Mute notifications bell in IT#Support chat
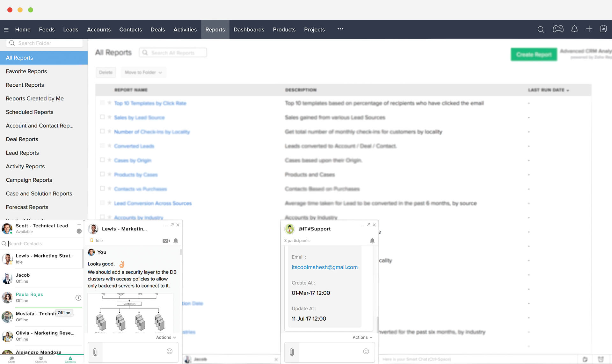This screenshot has width=612, height=364. (x=372, y=241)
